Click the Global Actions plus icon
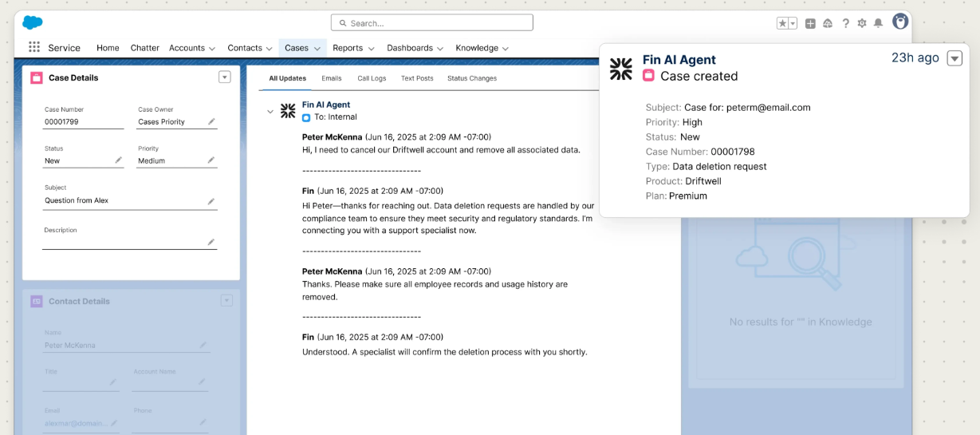The image size is (980, 435). (810, 23)
